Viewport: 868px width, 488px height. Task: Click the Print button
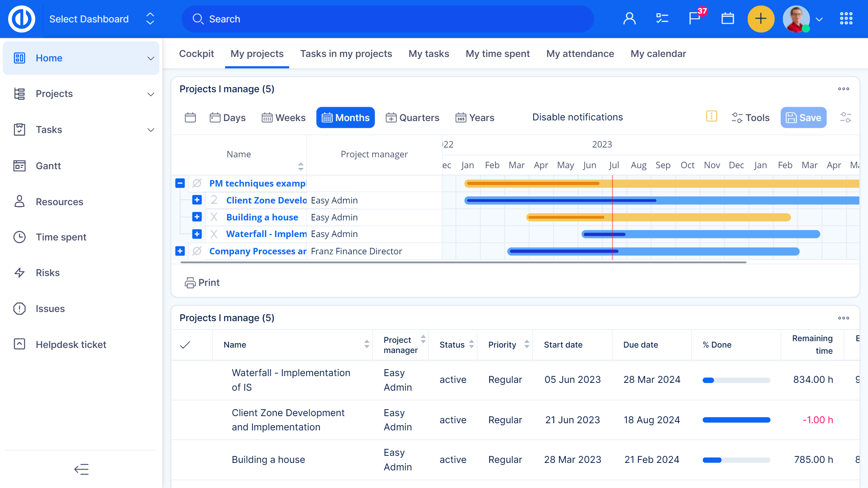[x=202, y=282]
